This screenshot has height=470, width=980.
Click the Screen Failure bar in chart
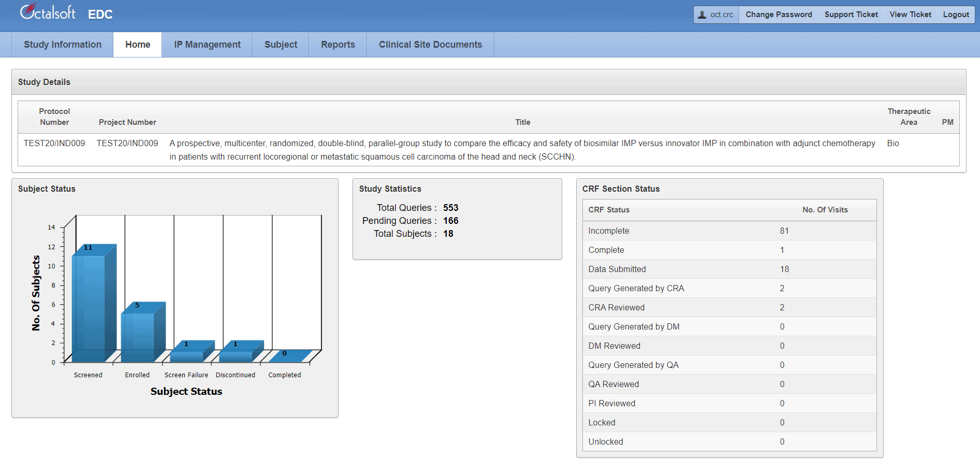click(187, 355)
